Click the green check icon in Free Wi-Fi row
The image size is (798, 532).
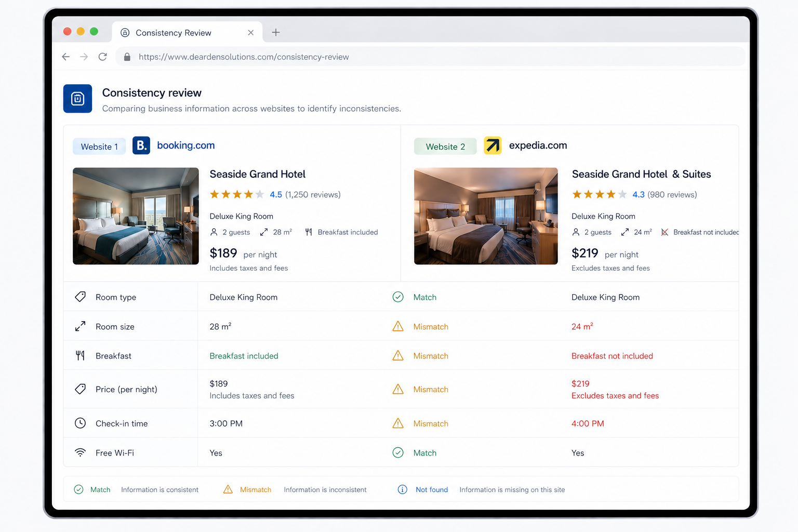(x=398, y=453)
